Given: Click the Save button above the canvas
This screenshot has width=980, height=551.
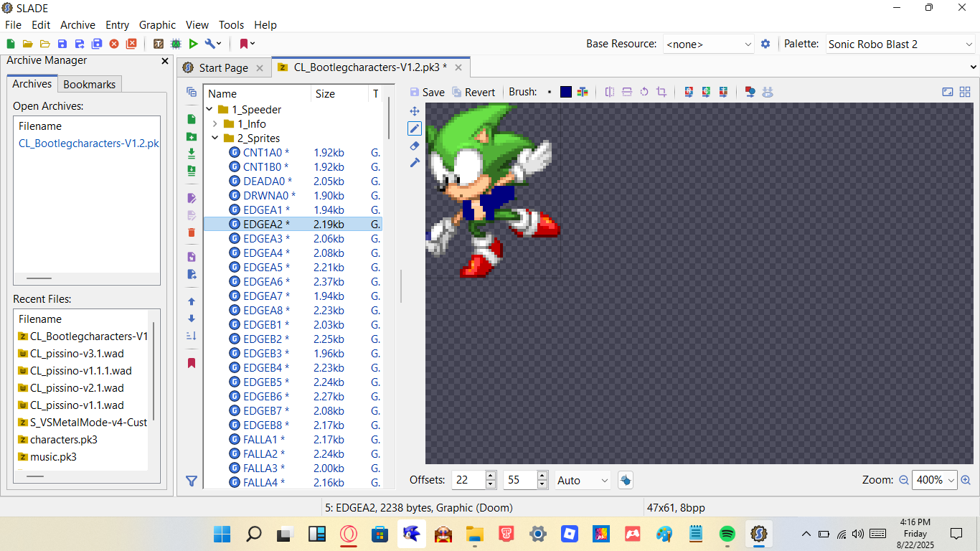Looking at the screenshot, I should (x=428, y=92).
